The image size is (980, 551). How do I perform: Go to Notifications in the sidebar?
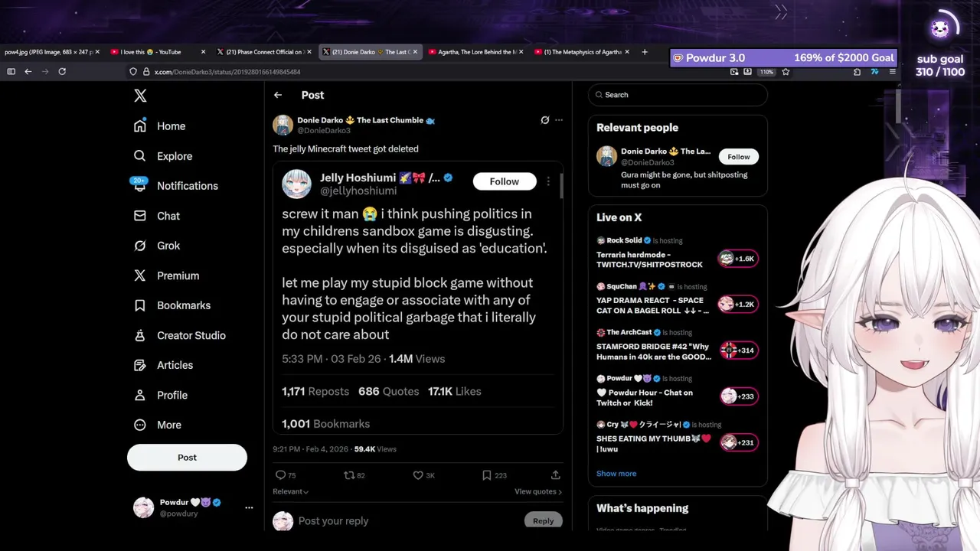(187, 186)
